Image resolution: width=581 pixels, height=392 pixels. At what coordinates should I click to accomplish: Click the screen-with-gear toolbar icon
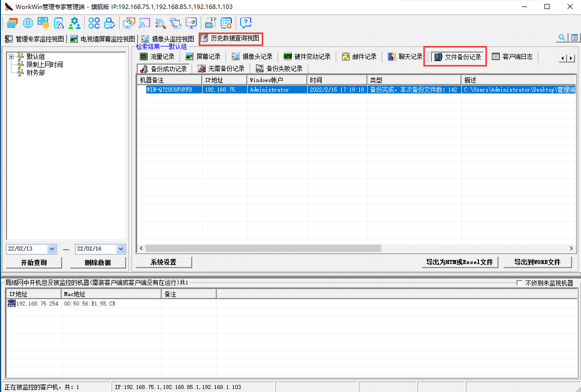tap(44, 23)
